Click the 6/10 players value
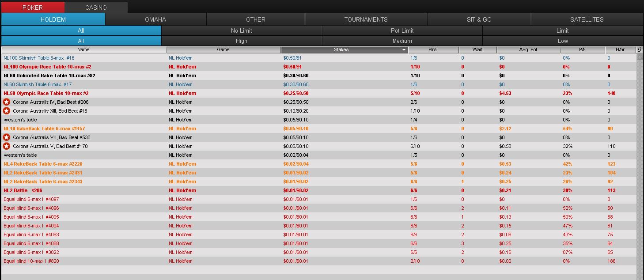 (x=415, y=146)
